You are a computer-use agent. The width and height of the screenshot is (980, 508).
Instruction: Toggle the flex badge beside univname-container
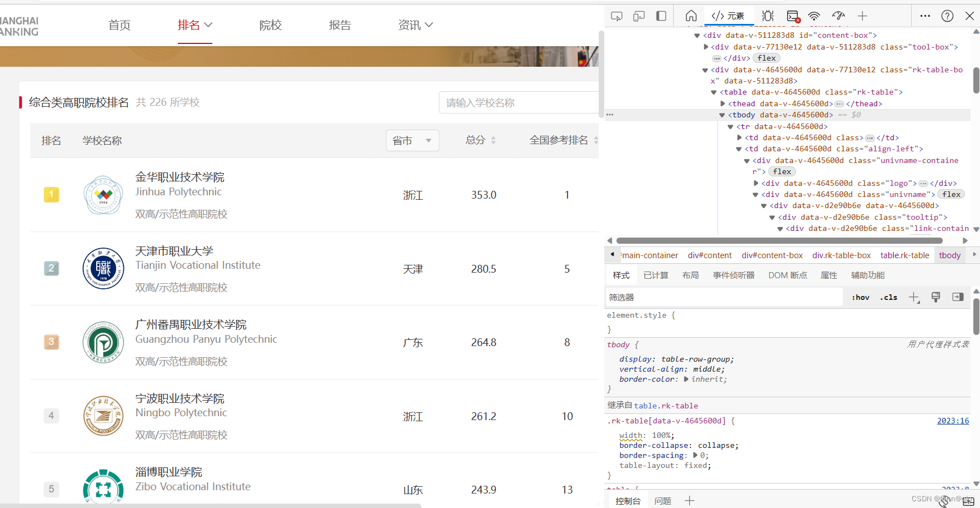tap(782, 171)
